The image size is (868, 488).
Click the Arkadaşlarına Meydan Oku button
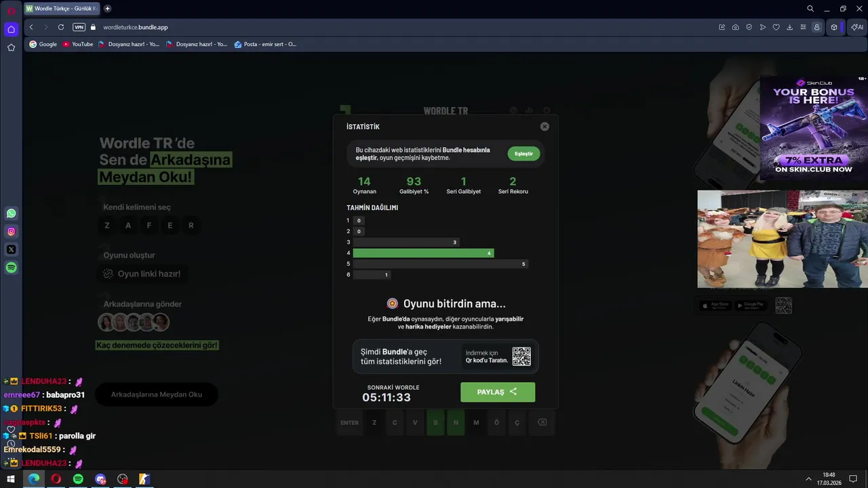pos(157,394)
